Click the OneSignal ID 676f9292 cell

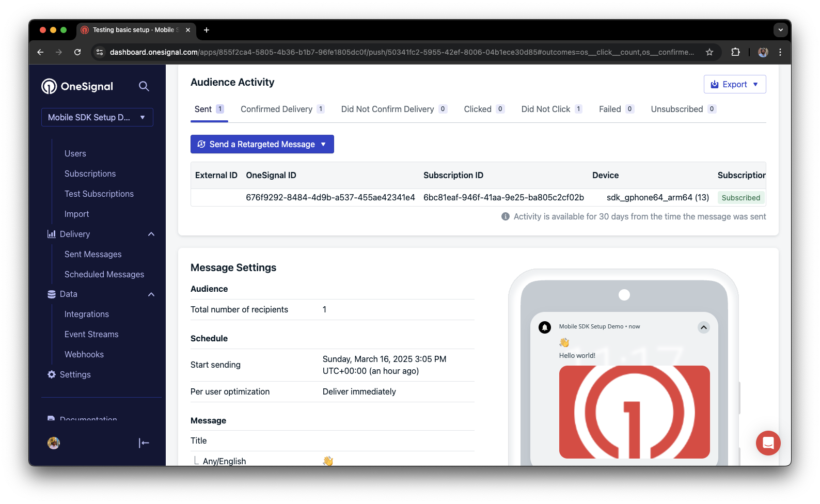[x=330, y=197]
